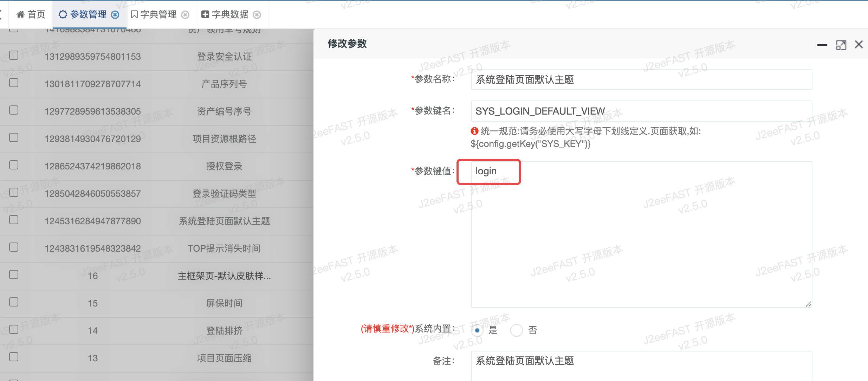Image resolution: width=868 pixels, height=381 pixels.
Task: Open the 字典数据 tab
Action: point(230,15)
